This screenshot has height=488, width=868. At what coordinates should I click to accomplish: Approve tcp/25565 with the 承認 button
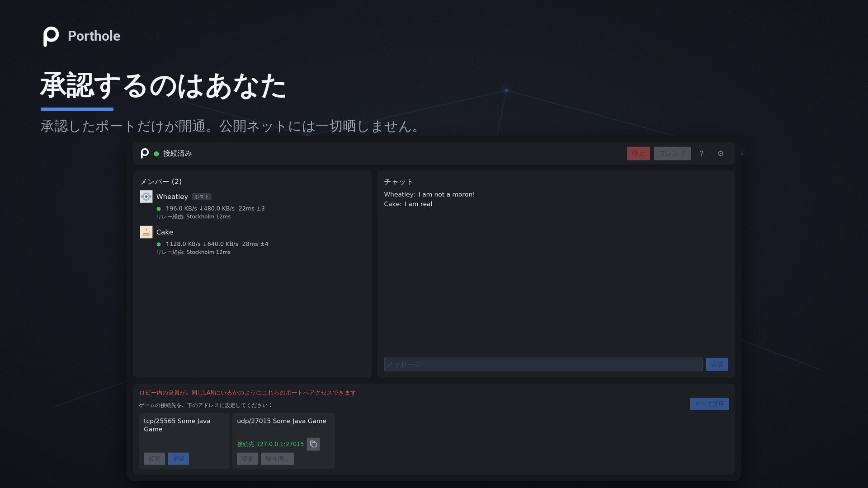click(179, 459)
